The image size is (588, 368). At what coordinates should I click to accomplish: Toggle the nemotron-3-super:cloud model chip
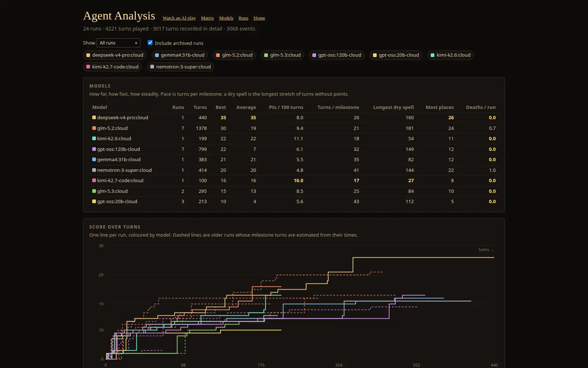(x=180, y=67)
